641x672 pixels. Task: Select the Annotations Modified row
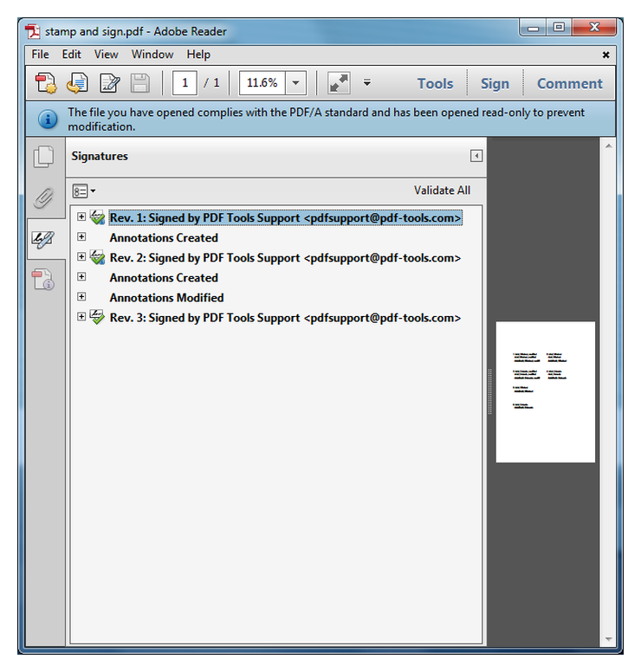(x=167, y=298)
